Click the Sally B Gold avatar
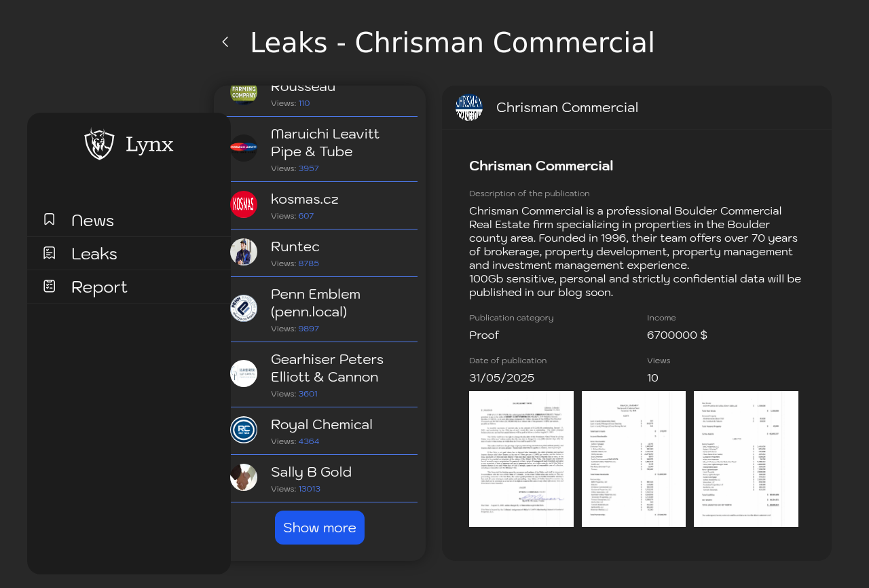The height and width of the screenshot is (588, 869). 244,477
